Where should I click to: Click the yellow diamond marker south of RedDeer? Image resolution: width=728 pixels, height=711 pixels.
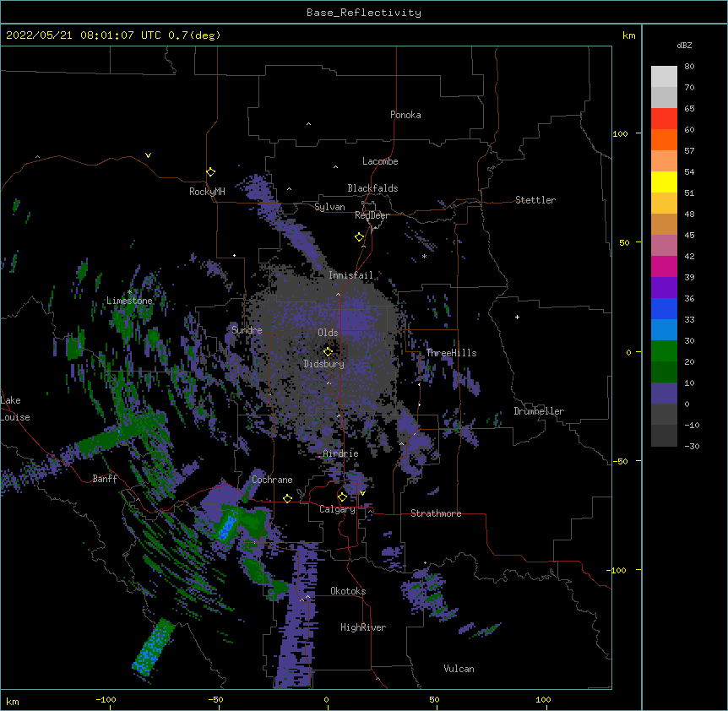click(x=360, y=236)
